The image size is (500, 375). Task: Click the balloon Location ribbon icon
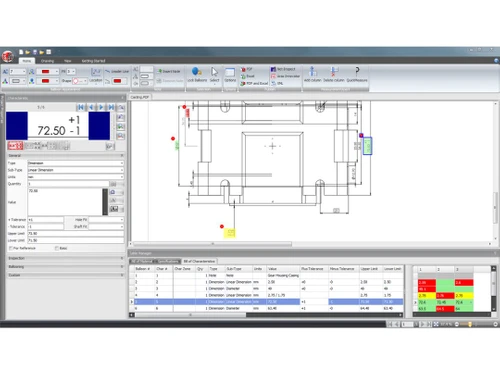[x=96, y=75]
